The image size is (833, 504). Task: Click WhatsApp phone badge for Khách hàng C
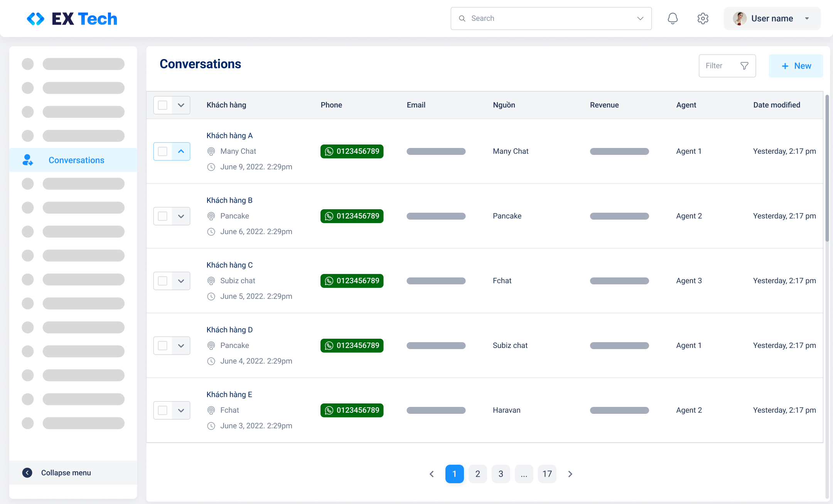point(352,281)
